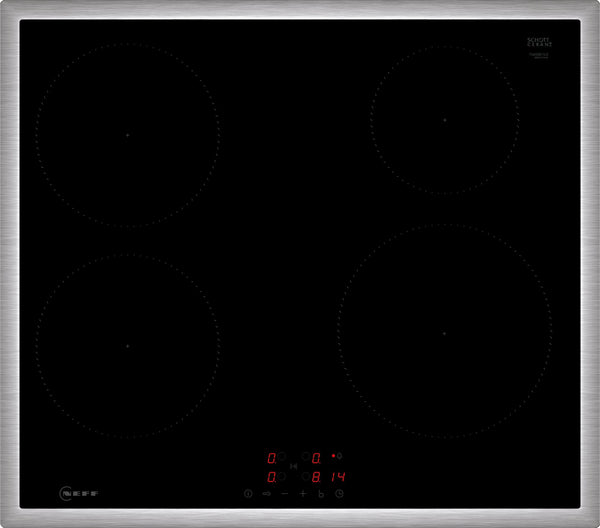600x528 pixels.
Task: Select the upper-right zone '0' heat display
Action: (x=315, y=458)
